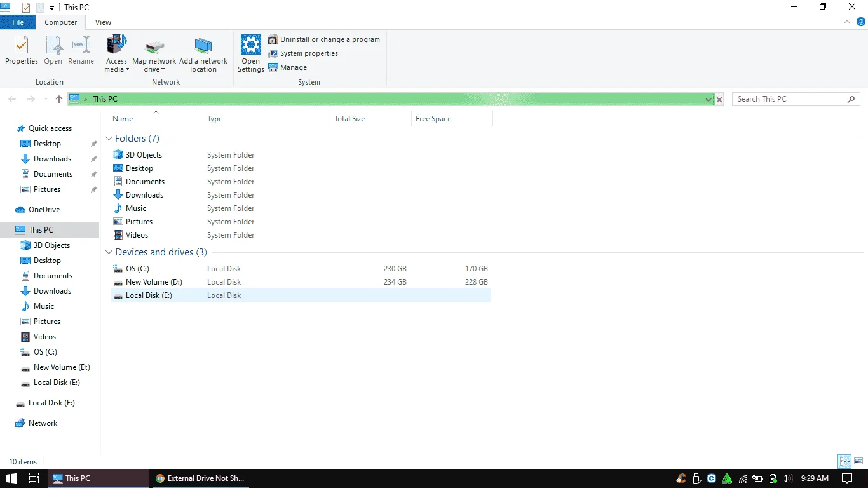Select the OS (C:) drive in file list

(137, 269)
